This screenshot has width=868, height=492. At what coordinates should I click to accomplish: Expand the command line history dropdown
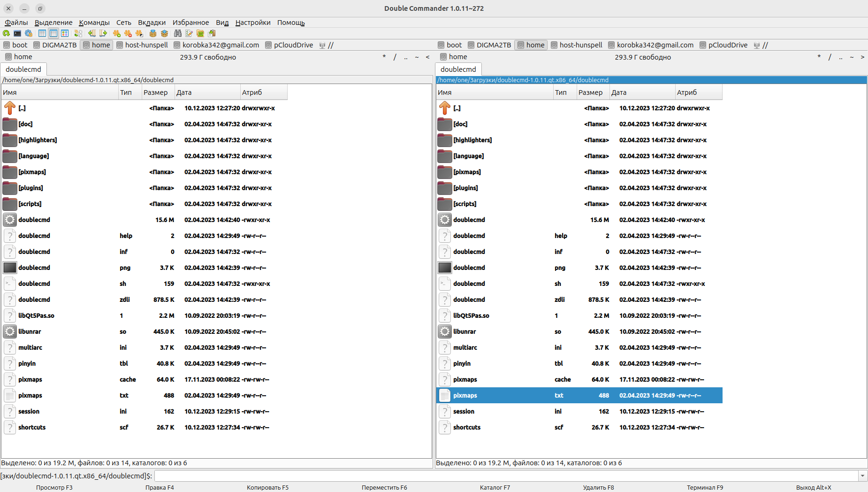pos(862,476)
